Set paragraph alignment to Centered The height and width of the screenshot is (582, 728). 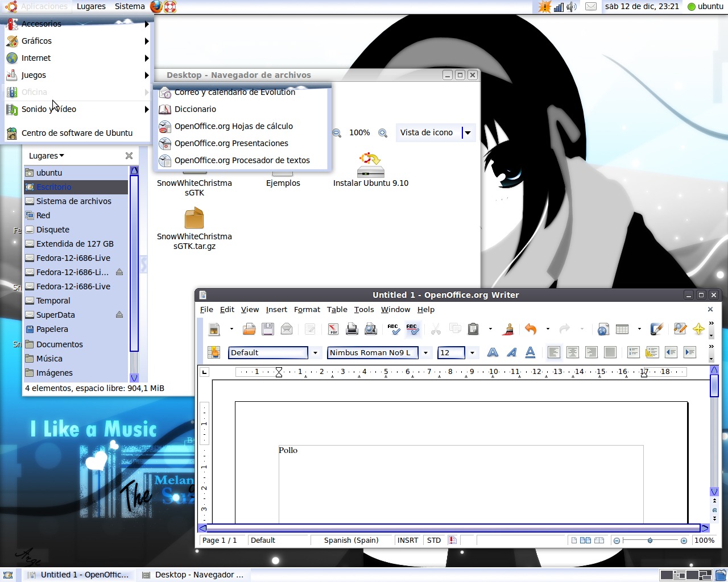572,352
